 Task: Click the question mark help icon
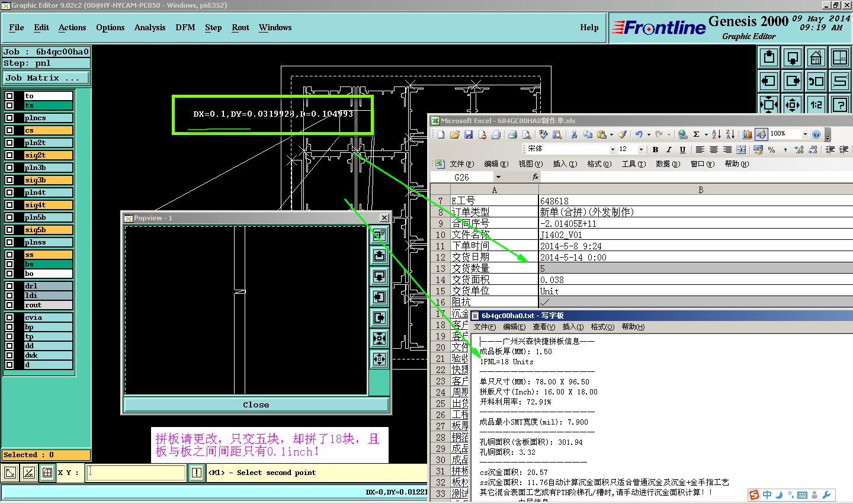click(840, 105)
